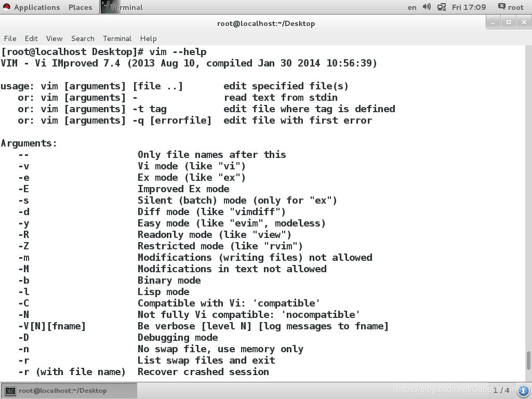This screenshot has width=532, height=399.
Task: Click the red hat Applications icon
Action: click(6, 7)
